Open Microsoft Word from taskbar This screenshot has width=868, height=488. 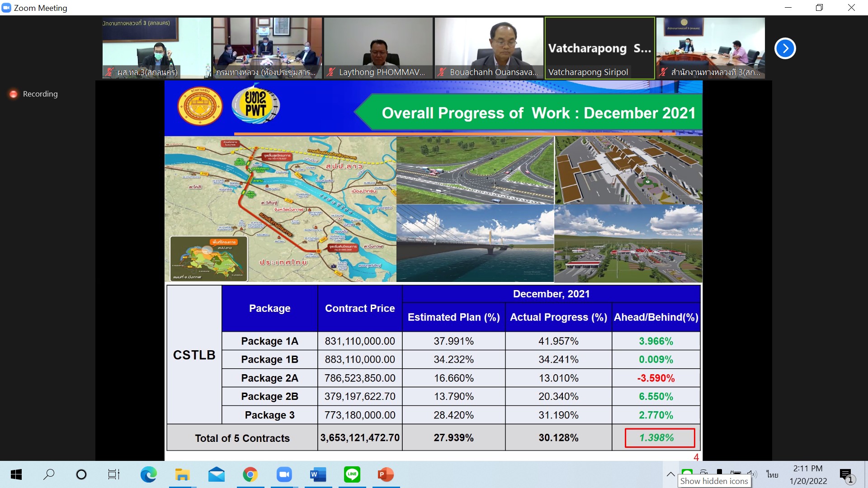(318, 474)
